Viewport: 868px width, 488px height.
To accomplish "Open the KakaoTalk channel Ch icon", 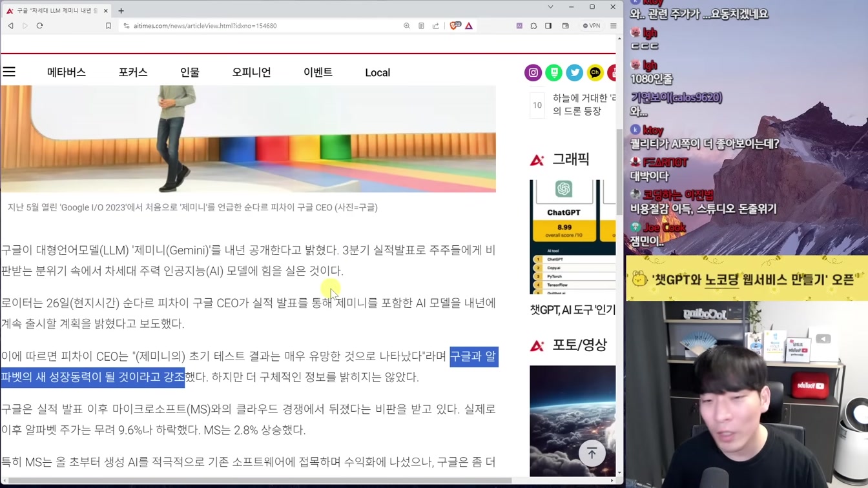I will click(595, 73).
